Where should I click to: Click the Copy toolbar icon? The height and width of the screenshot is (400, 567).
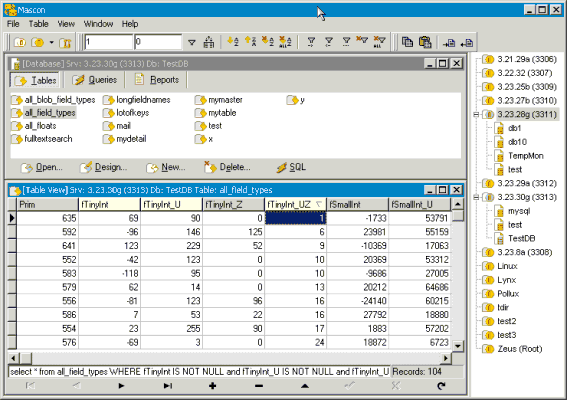coord(408,42)
